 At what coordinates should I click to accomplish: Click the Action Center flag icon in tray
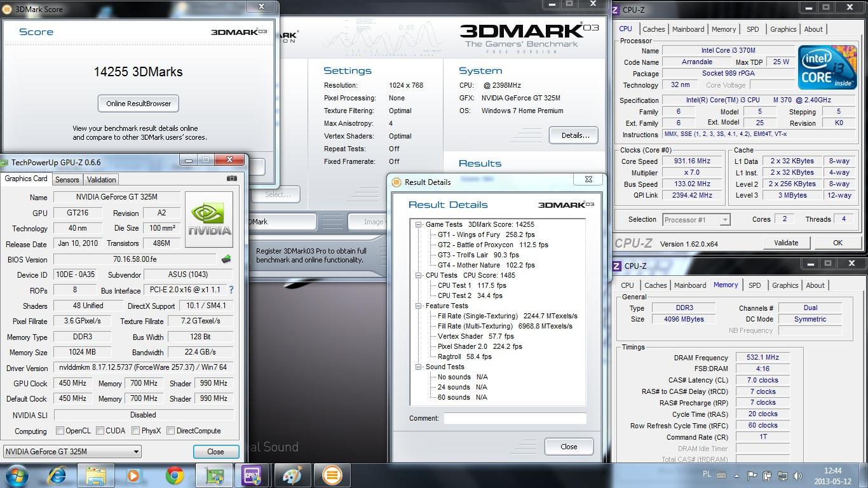(x=752, y=475)
